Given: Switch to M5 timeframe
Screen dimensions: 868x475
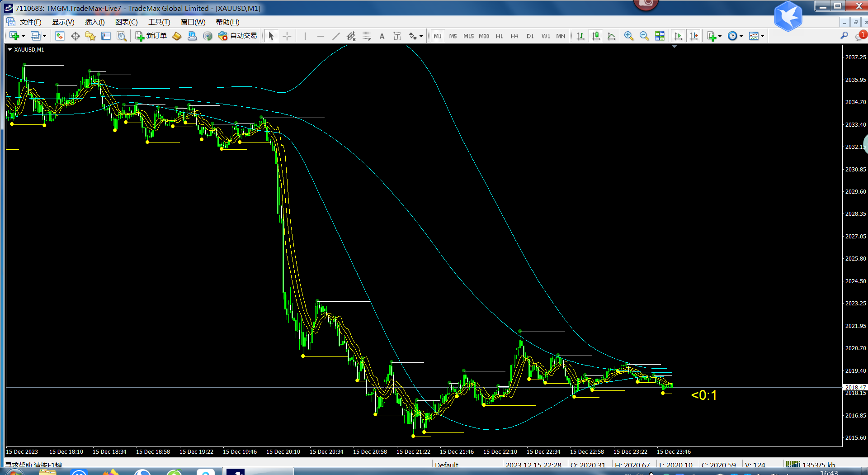Looking at the screenshot, I should tap(453, 36).
